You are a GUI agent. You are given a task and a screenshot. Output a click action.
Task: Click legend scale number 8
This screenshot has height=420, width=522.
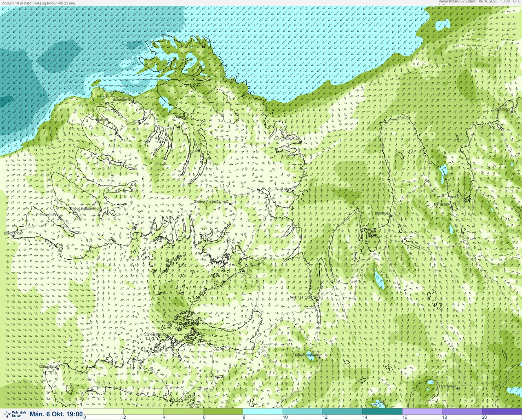click(243, 417)
